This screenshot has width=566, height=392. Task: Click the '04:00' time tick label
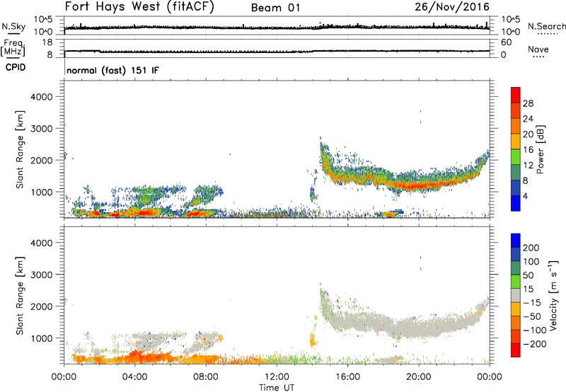pyautogui.click(x=134, y=377)
